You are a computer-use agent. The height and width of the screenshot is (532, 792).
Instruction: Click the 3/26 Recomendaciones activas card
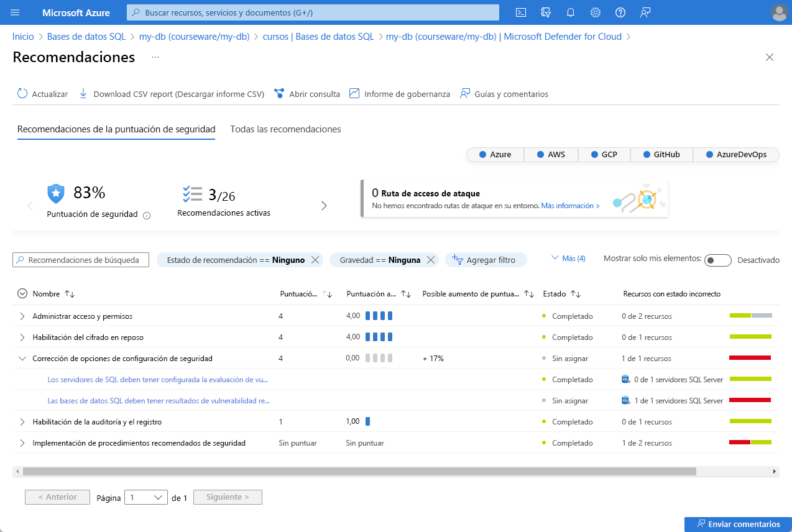(x=224, y=201)
